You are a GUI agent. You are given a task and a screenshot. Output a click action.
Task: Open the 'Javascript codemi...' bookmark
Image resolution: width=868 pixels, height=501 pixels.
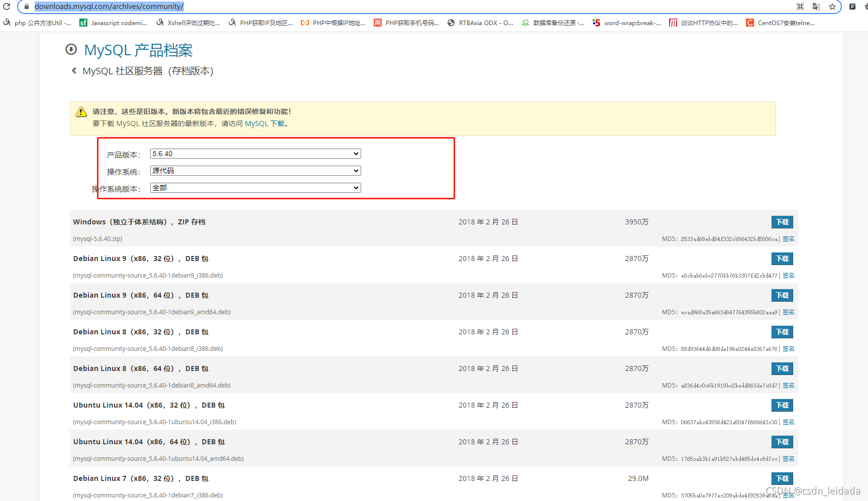click(114, 23)
